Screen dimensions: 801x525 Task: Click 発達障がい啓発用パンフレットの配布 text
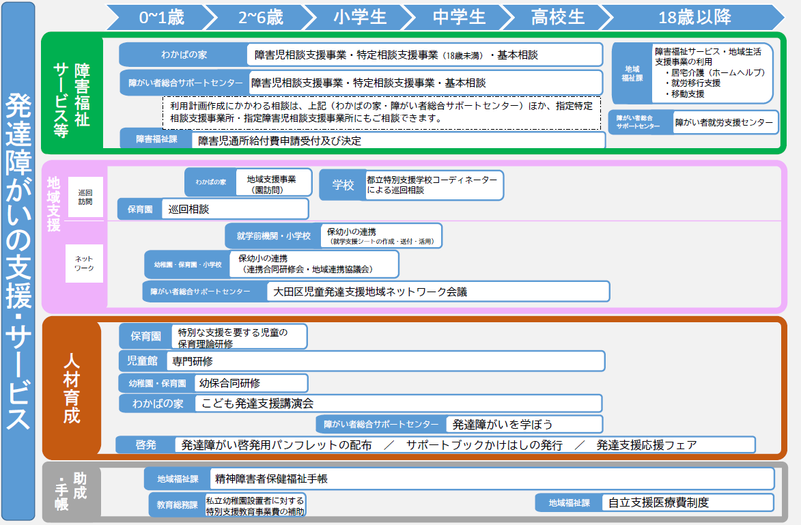point(276,445)
